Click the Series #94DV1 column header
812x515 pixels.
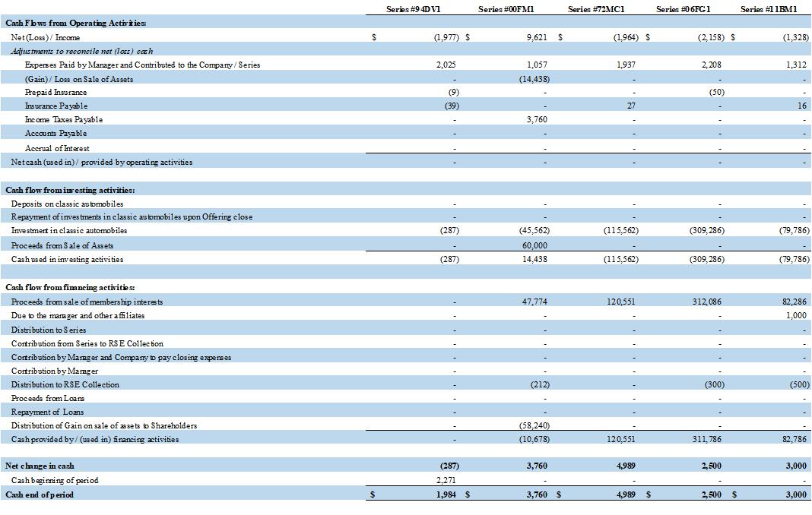point(414,9)
